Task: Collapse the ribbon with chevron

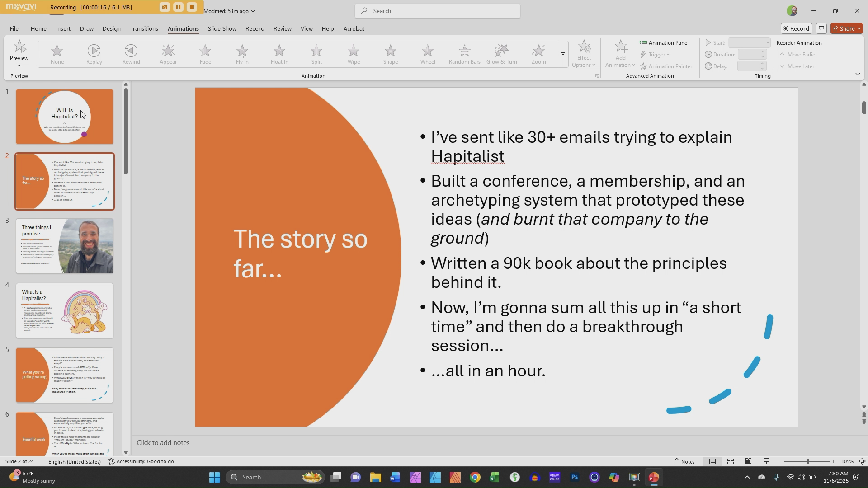Action: click(x=858, y=74)
